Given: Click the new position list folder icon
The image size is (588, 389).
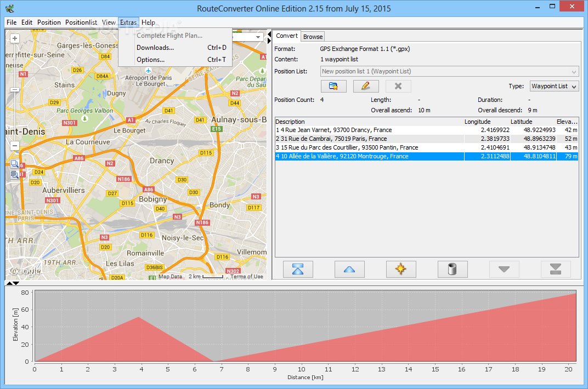Looking at the screenshot, I should click(333, 86).
